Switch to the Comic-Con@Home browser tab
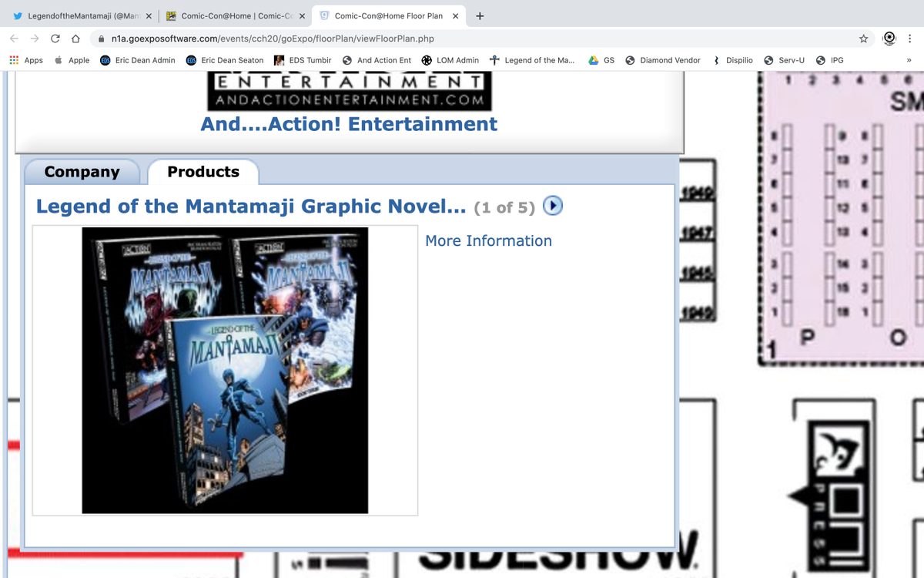 click(235, 15)
